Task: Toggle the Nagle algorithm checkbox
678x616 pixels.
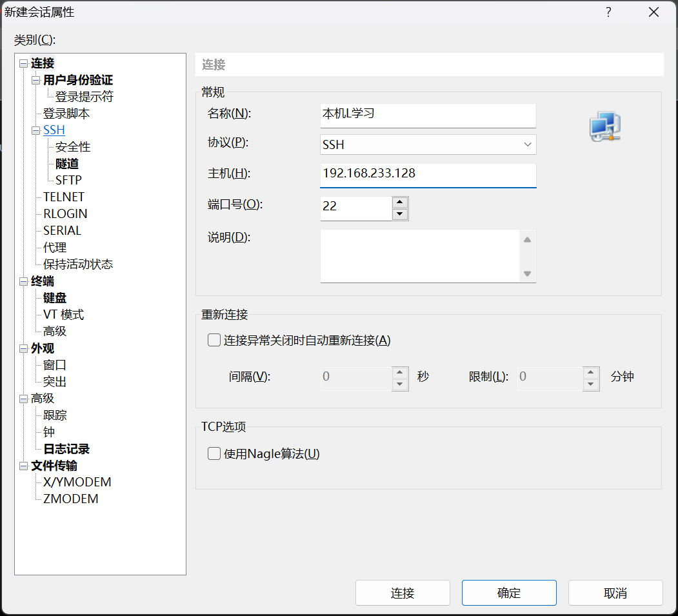Action: tap(214, 454)
